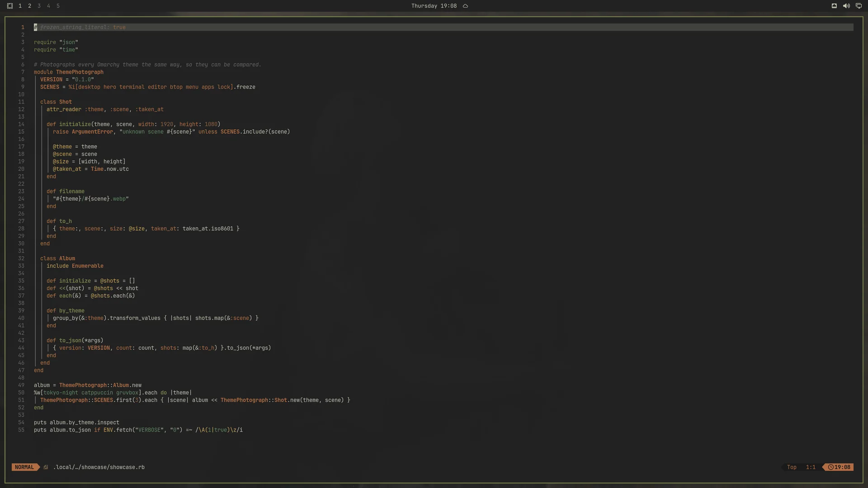
Task: Click the 1:1 cursor position indicator
Action: coord(811,467)
